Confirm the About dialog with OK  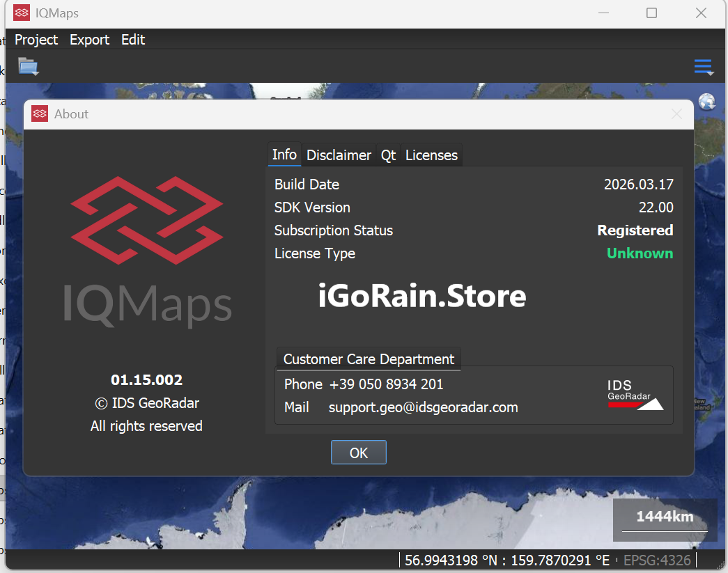pyautogui.click(x=359, y=453)
